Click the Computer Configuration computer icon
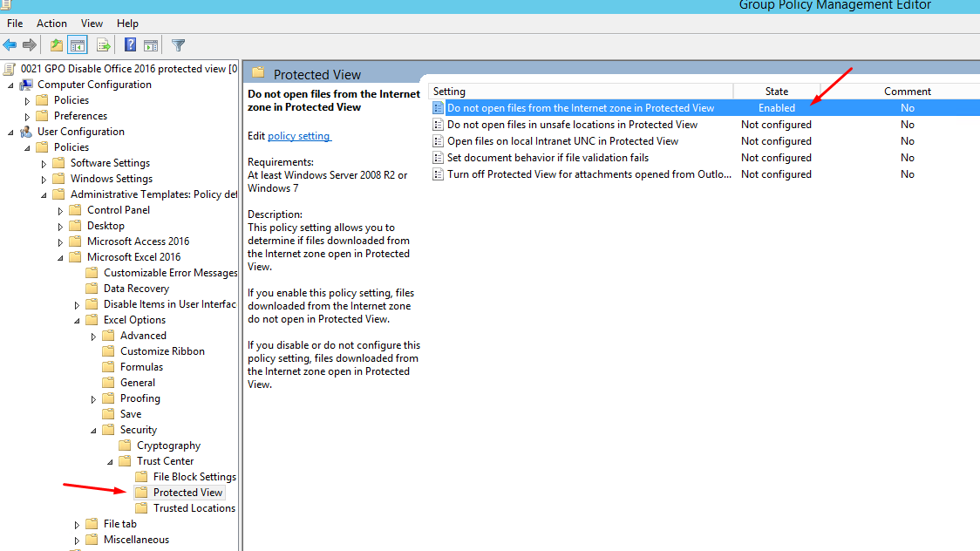Viewport: 980px width, 551px height. [x=27, y=85]
